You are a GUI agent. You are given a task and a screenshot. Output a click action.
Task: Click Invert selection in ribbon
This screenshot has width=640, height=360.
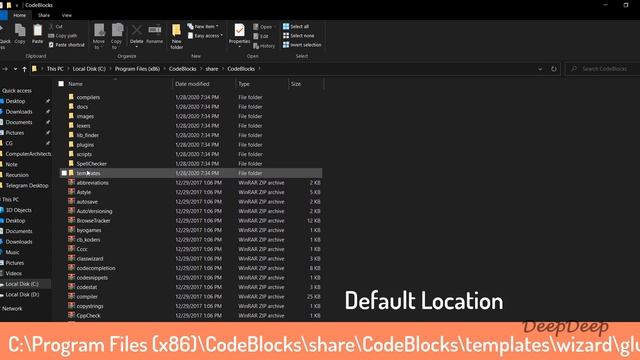[302, 44]
